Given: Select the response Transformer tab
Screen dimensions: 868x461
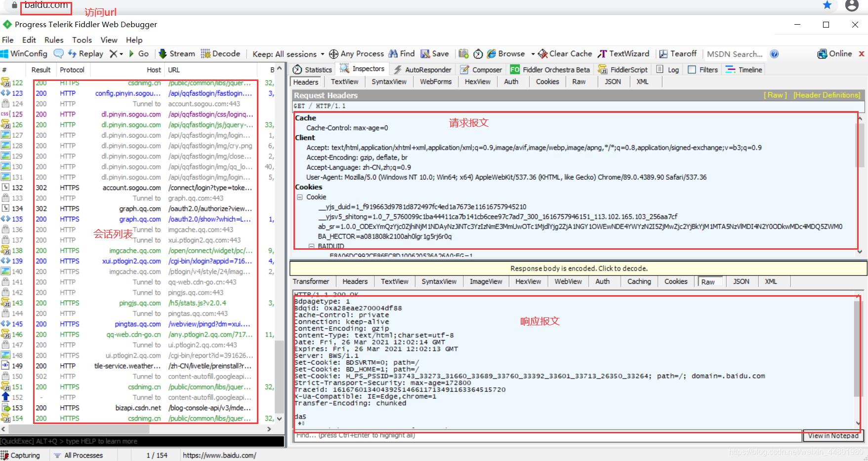Looking at the screenshot, I should pos(311,281).
